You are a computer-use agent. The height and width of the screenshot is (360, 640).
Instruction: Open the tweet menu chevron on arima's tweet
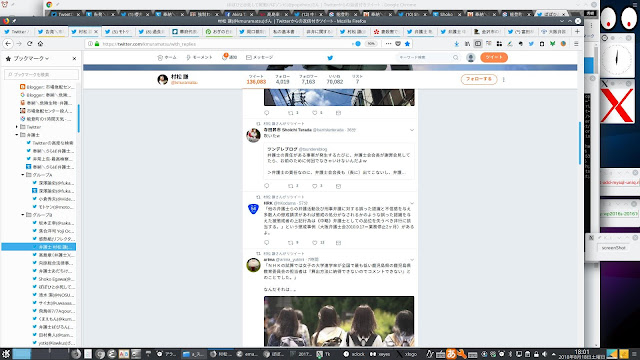point(412,260)
